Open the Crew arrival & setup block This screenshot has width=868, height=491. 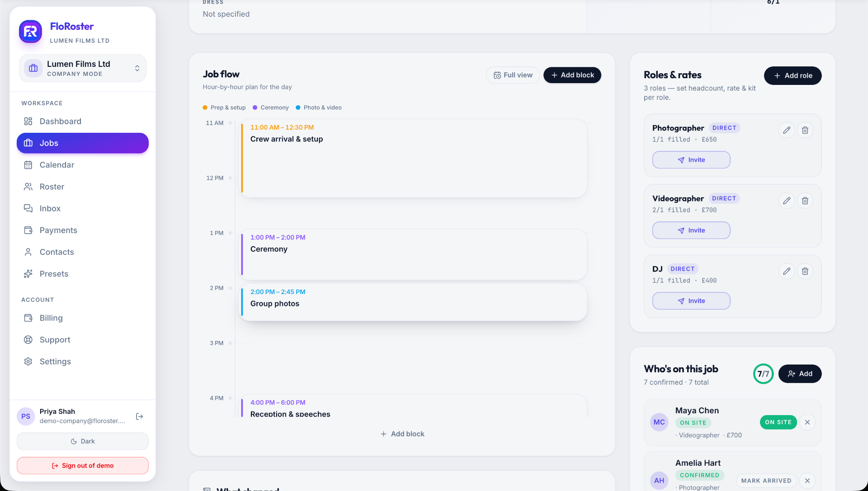coord(413,158)
